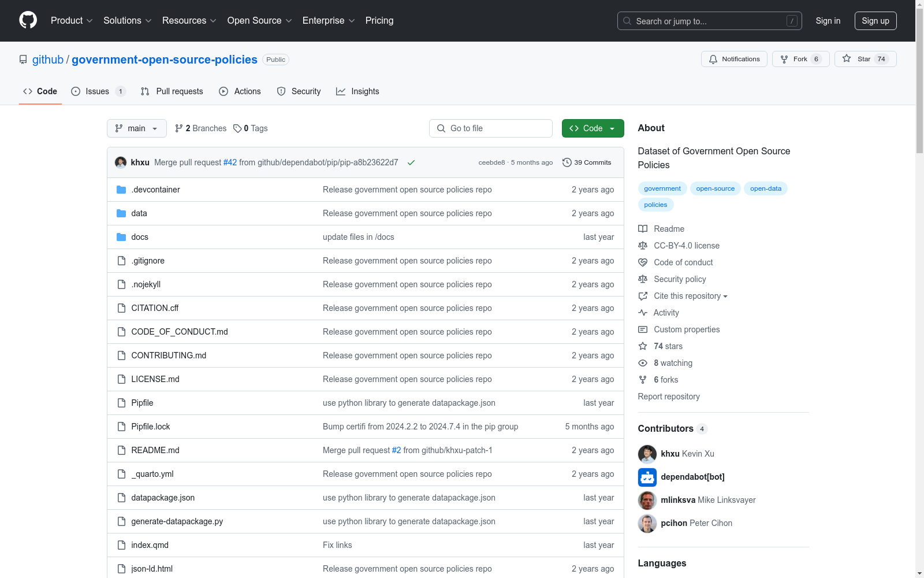This screenshot has height=578, width=924.
Task: Click the green commit status checkmark
Action: pyautogui.click(x=411, y=162)
